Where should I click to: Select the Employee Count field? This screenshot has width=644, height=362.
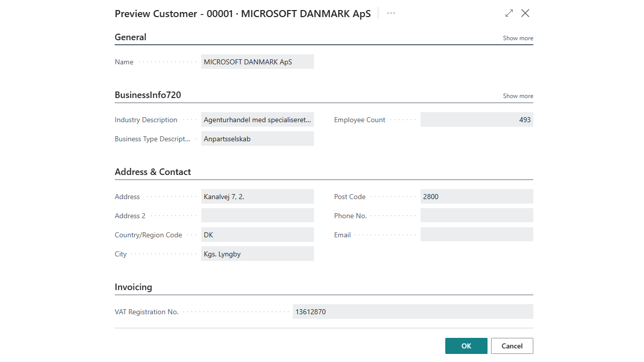[477, 120]
